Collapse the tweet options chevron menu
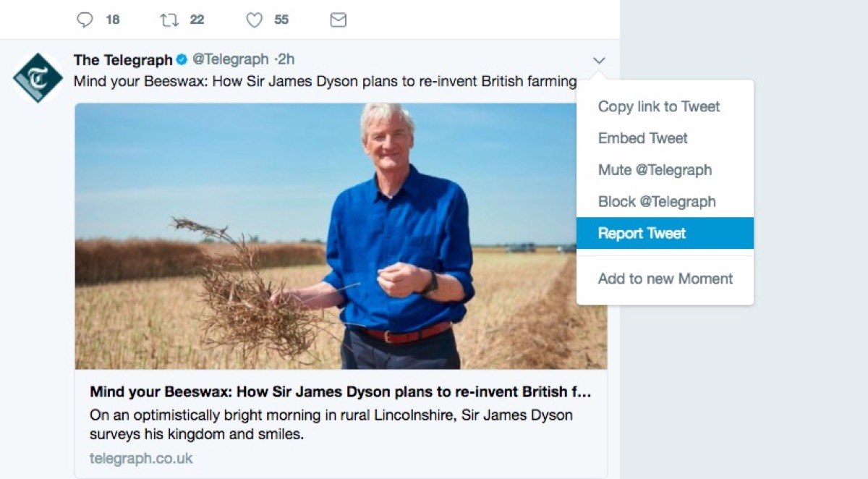The height and width of the screenshot is (479, 868). tap(599, 61)
